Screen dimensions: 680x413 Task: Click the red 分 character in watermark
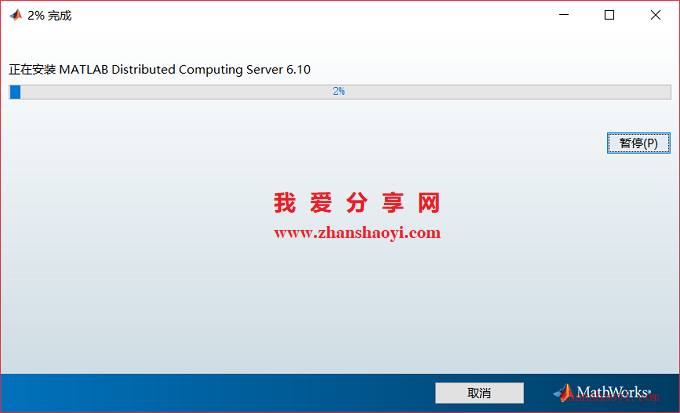357,203
